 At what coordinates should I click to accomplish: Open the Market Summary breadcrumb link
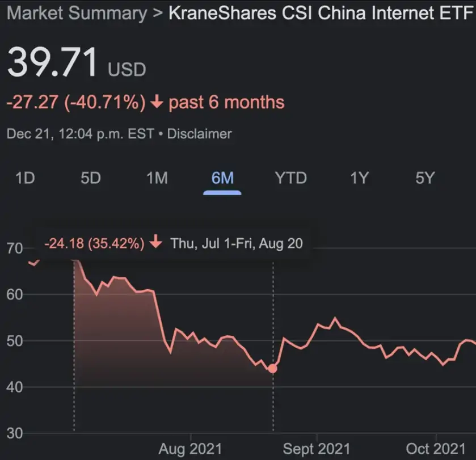77,14
